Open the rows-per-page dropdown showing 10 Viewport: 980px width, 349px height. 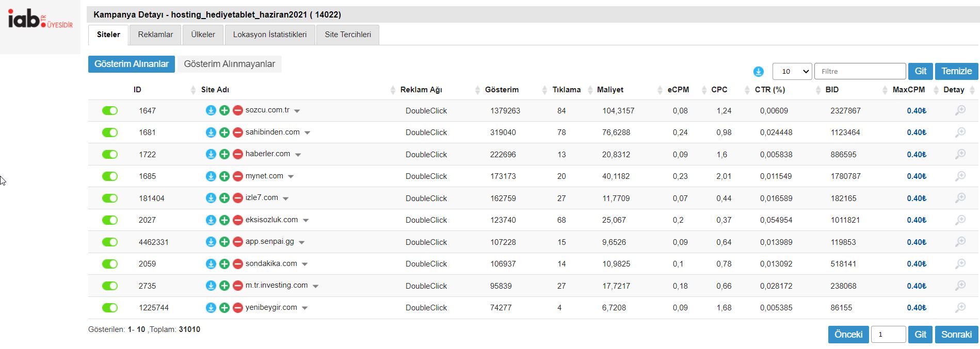(x=792, y=71)
